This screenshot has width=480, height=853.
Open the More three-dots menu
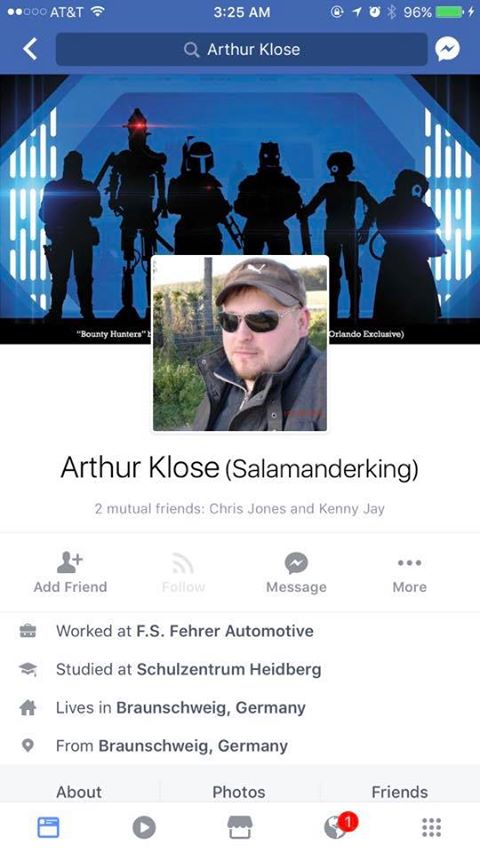tap(409, 563)
